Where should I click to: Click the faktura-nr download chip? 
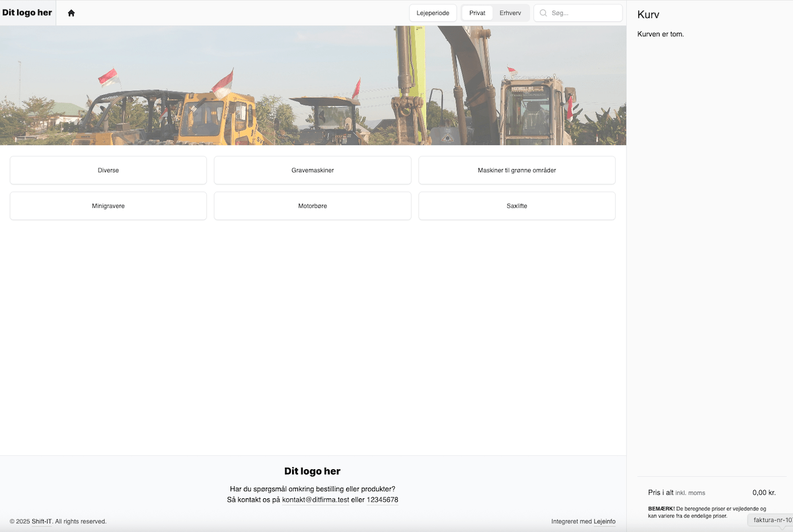(x=772, y=520)
